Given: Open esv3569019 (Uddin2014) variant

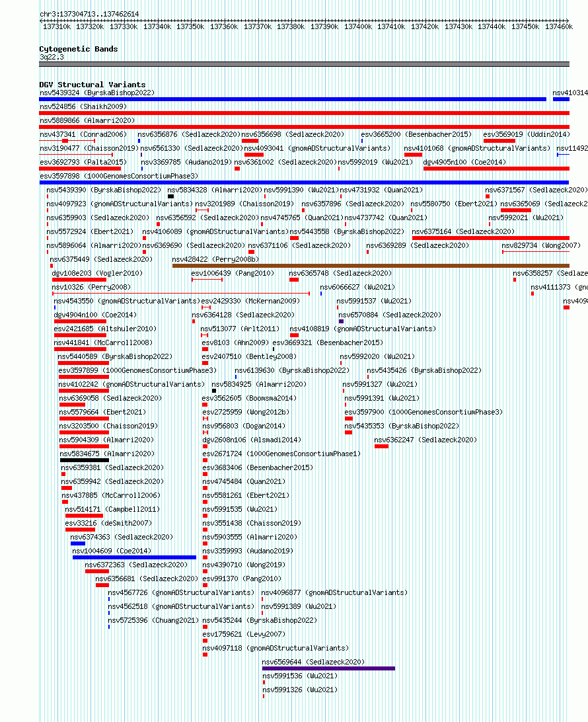Looking at the screenshot, I should pyautogui.click(x=527, y=134).
